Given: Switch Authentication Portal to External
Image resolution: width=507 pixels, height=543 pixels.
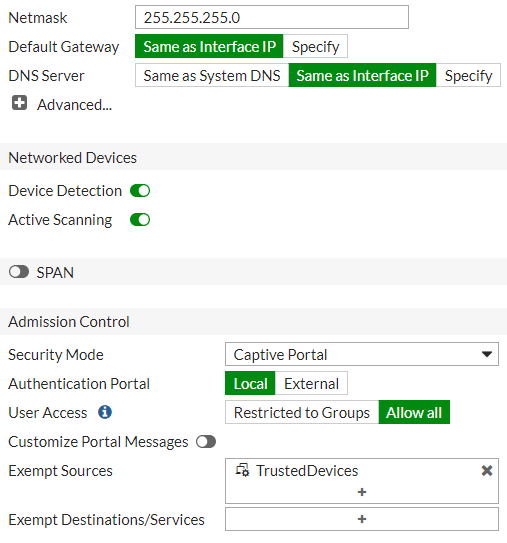Looking at the screenshot, I should pyautogui.click(x=311, y=383).
